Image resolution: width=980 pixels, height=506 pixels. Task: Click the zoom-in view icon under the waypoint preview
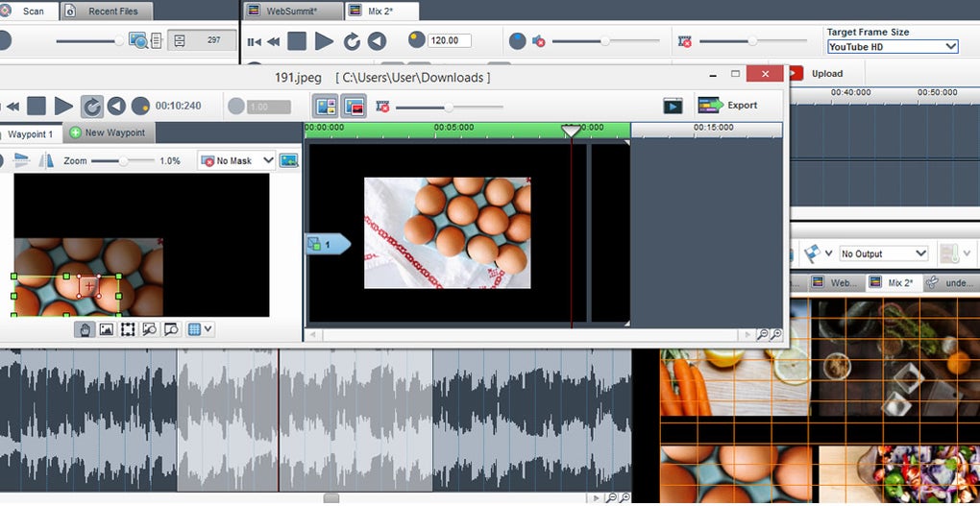(x=171, y=329)
